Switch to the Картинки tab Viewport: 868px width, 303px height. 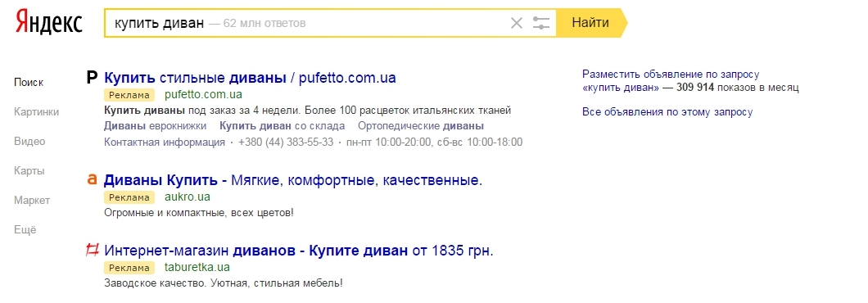37,112
